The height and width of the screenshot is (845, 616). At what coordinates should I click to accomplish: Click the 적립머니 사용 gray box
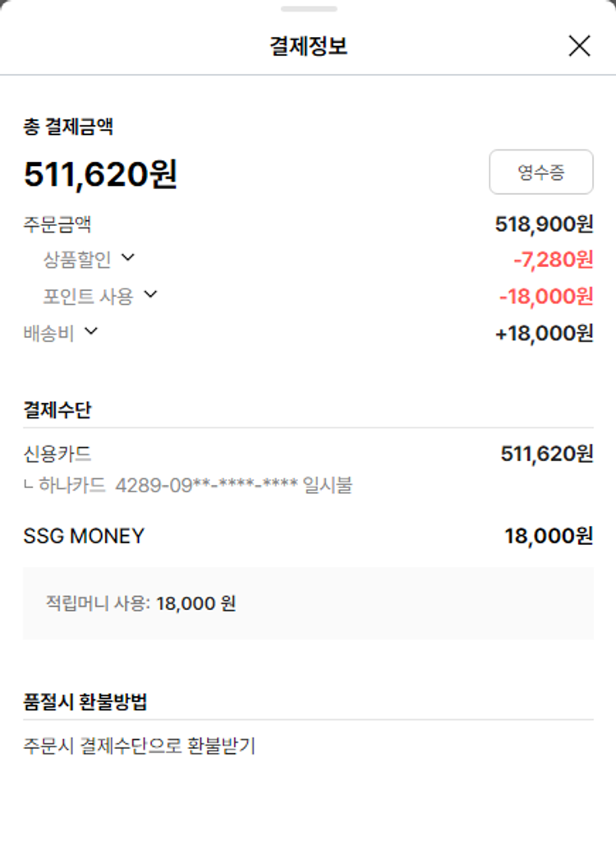308,603
